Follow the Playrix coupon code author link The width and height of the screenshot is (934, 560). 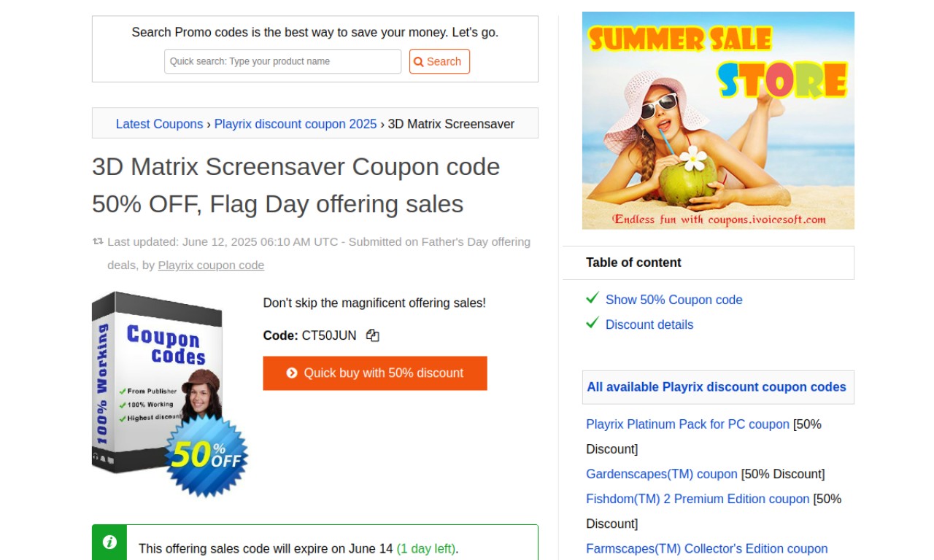(x=211, y=265)
